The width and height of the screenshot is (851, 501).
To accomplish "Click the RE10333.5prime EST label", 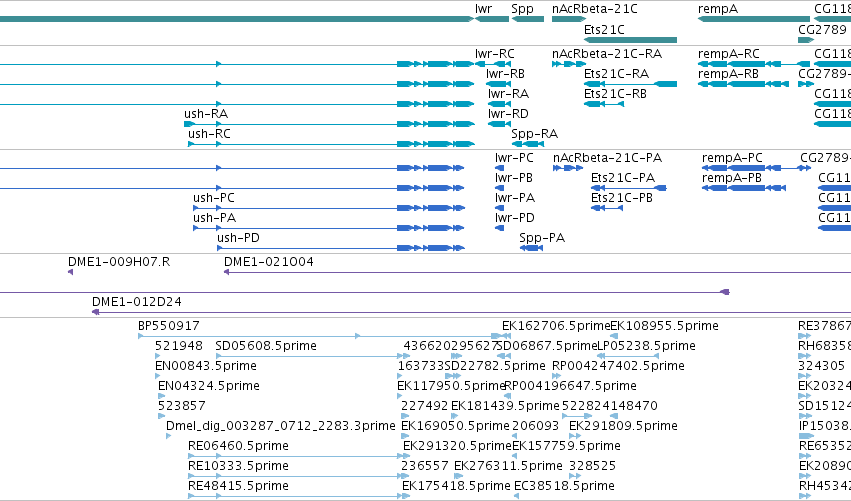I will click(x=238, y=466).
